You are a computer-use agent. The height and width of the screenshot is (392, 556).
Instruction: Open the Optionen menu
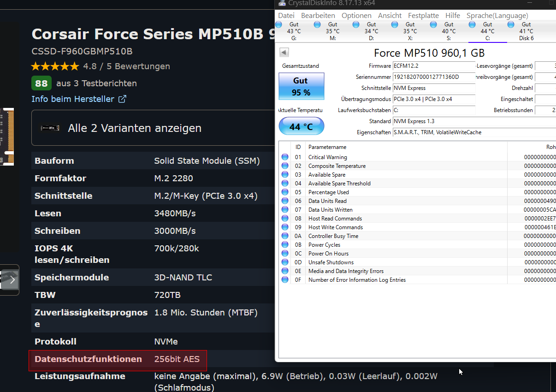(356, 16)
